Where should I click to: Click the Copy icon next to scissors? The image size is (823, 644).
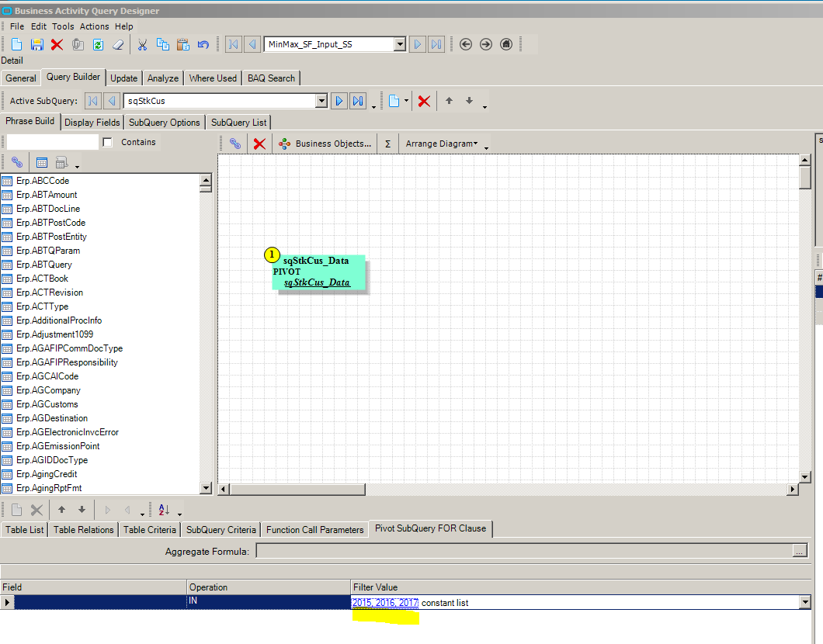163,44
